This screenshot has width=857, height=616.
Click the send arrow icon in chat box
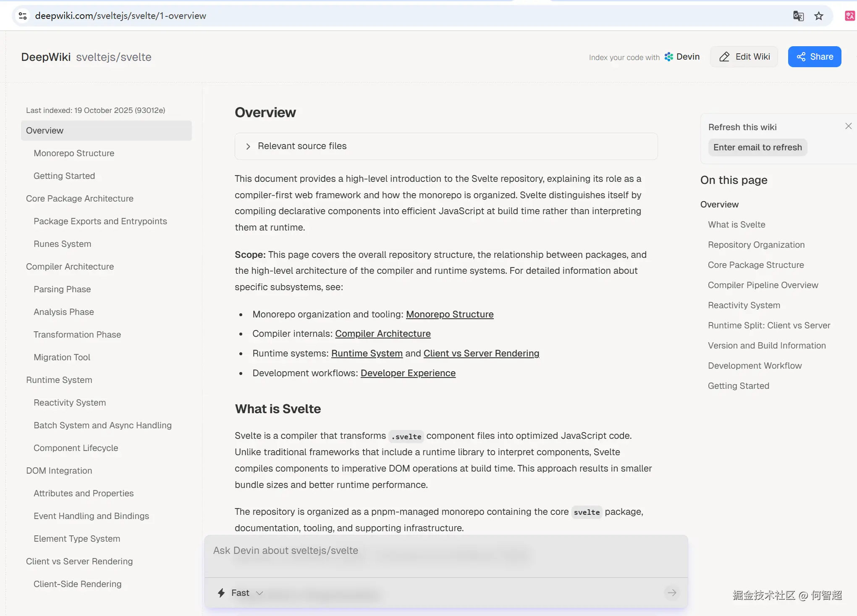click(x=672, y=592)
